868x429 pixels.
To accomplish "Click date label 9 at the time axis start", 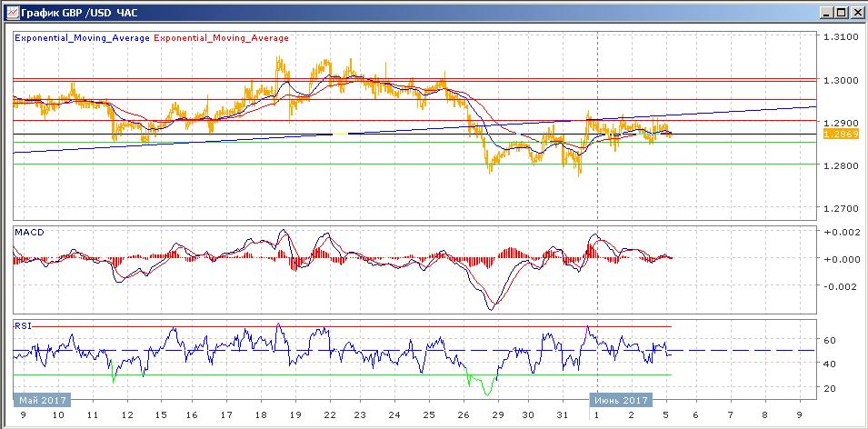I will point(25,414).
